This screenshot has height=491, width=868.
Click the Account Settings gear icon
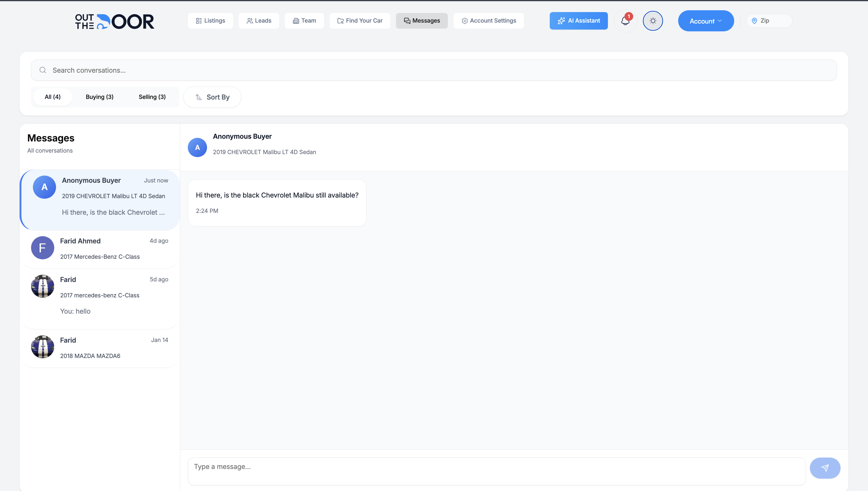(x=464, y=21)
